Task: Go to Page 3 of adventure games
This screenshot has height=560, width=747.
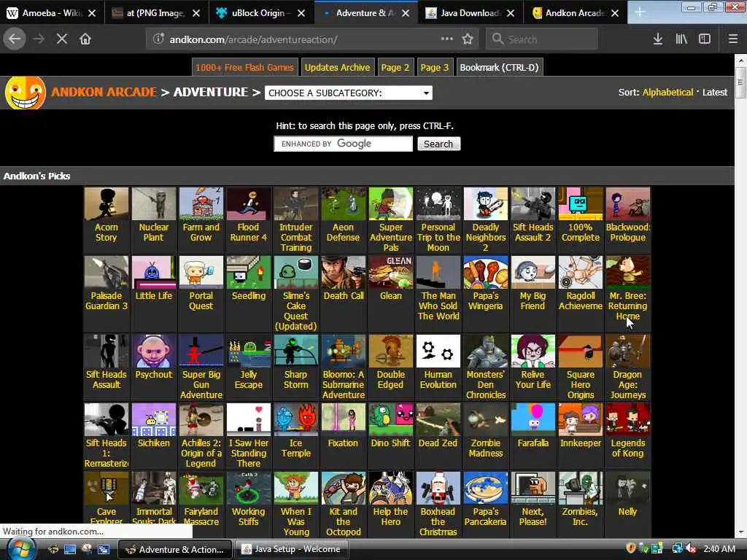Action: [x=434, y=68]
